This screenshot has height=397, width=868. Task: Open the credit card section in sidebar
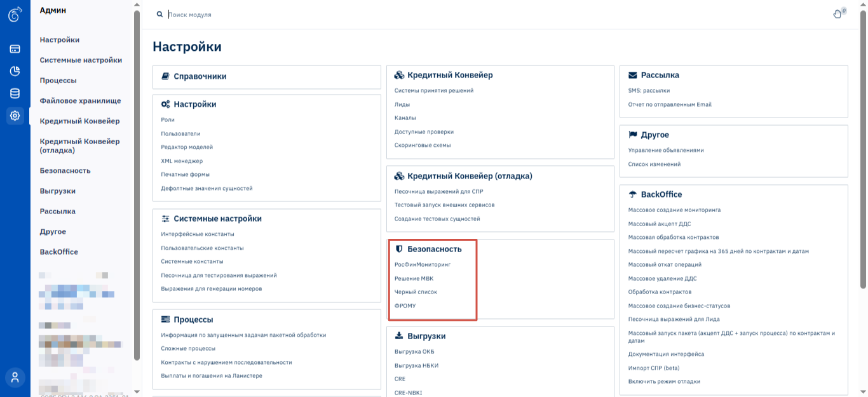(x=15, y=49)
